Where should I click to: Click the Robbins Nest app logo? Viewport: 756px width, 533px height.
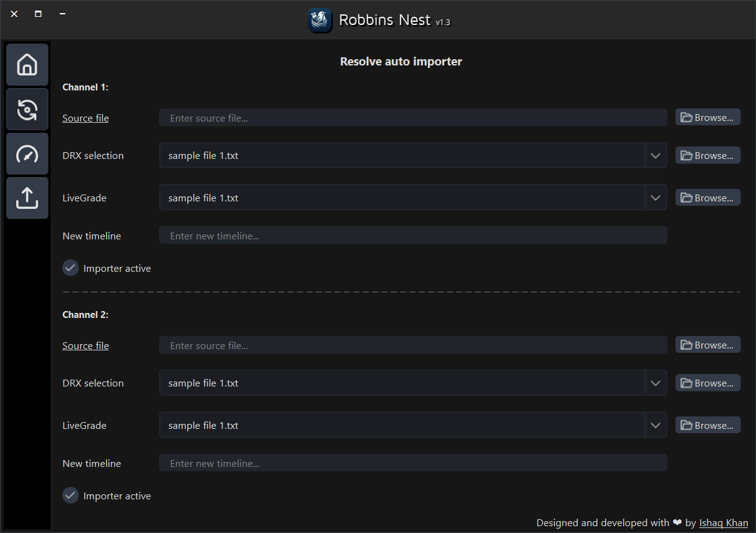(320, 20)
